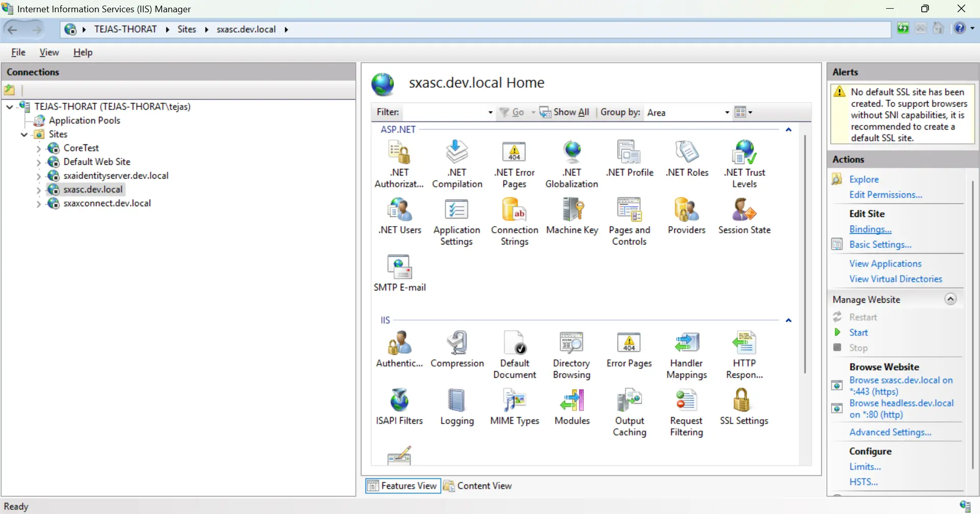Open Basic Settings link
This screenshot has height=514, width=980.
880,244
